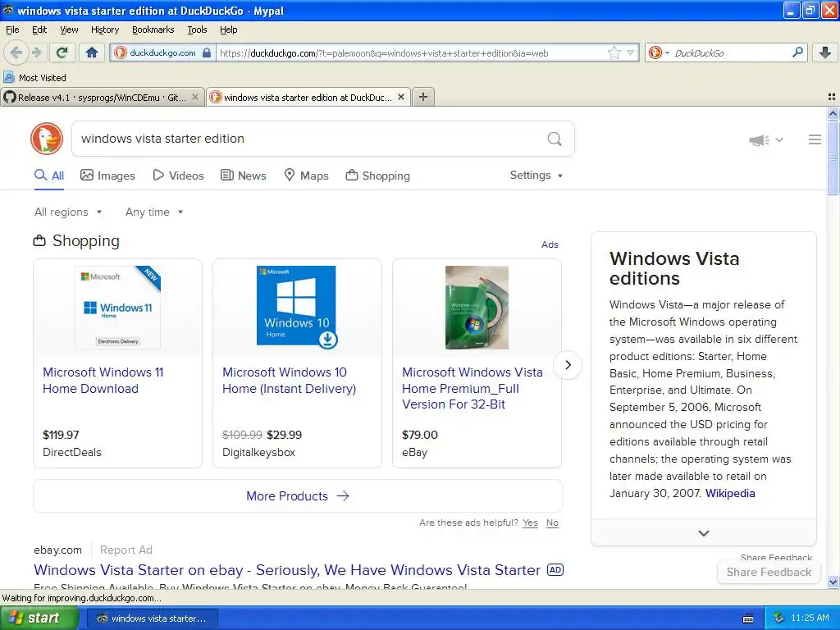Click the Windows Start button
Screen dimensions: 840x630
click(39, 619)
